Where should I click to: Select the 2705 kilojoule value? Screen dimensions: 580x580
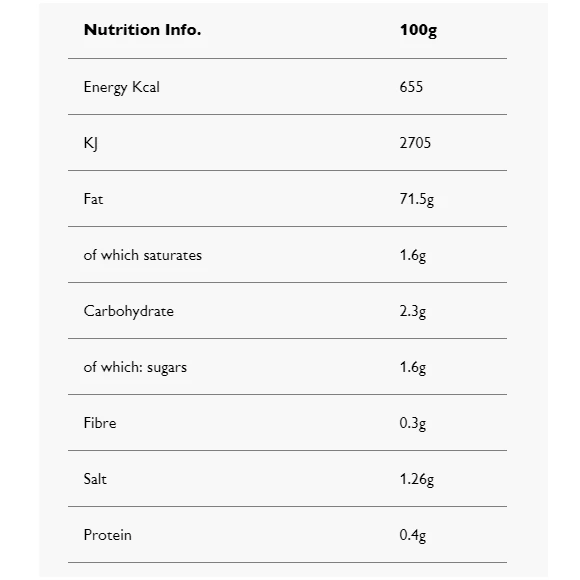click(415, 143)
